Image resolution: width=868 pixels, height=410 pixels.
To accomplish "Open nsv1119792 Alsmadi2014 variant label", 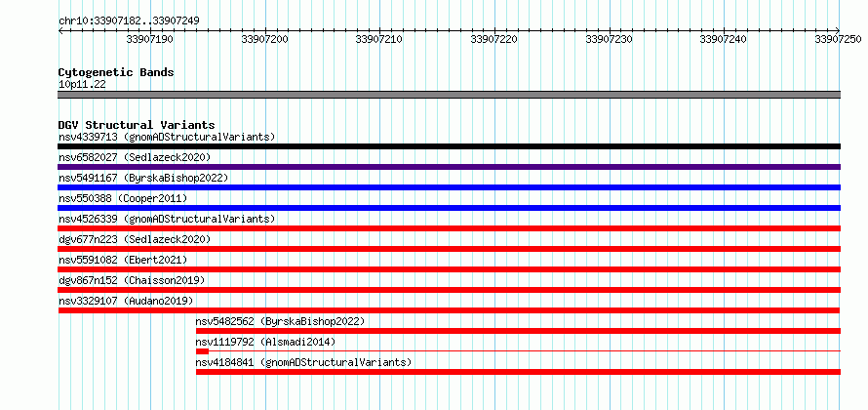I will pos(265,342).
